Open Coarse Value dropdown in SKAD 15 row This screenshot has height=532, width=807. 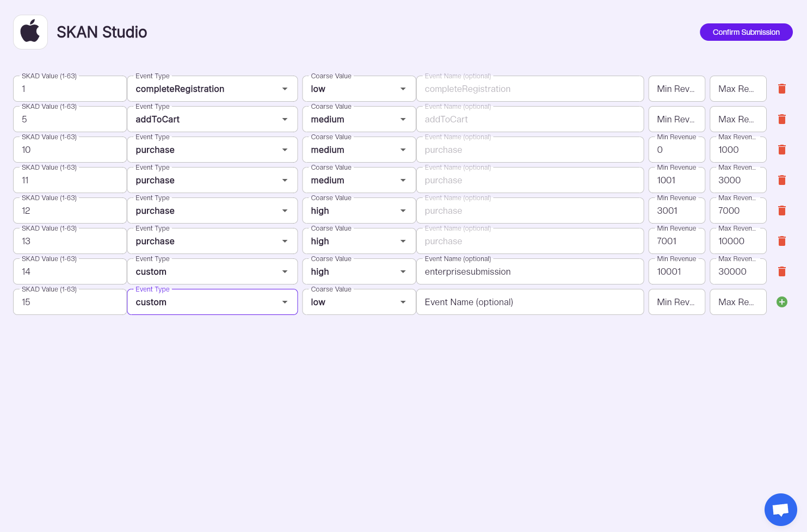359,302
